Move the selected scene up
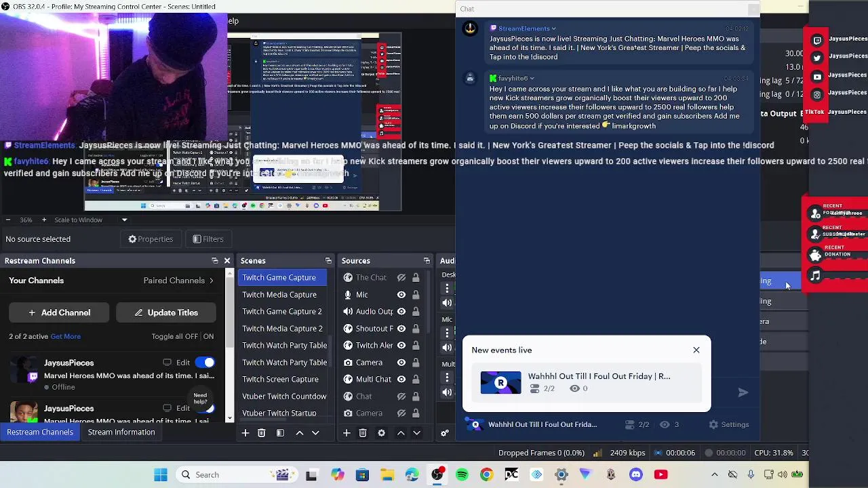This screenshot has height=488, width=868. click(299, 433)
